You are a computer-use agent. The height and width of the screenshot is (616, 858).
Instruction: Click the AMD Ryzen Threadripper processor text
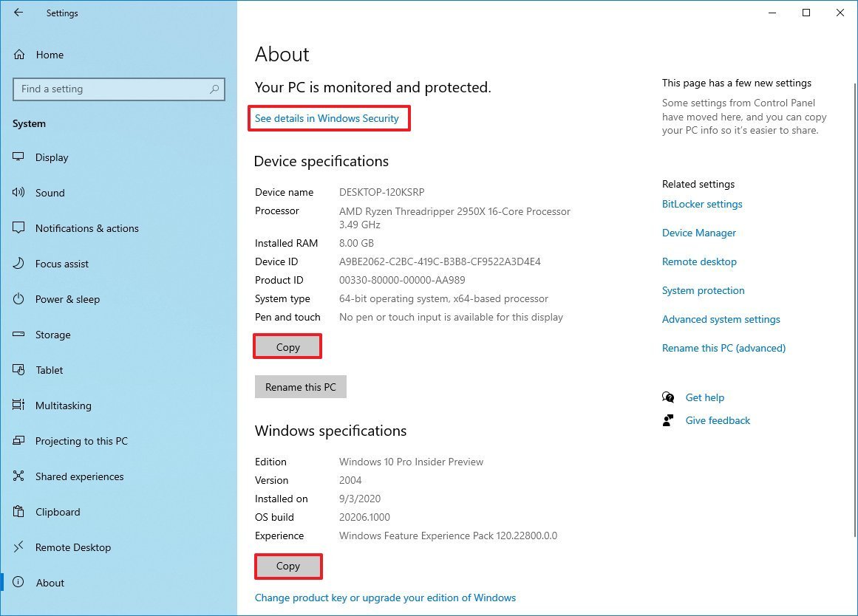[x=454, y=218]
